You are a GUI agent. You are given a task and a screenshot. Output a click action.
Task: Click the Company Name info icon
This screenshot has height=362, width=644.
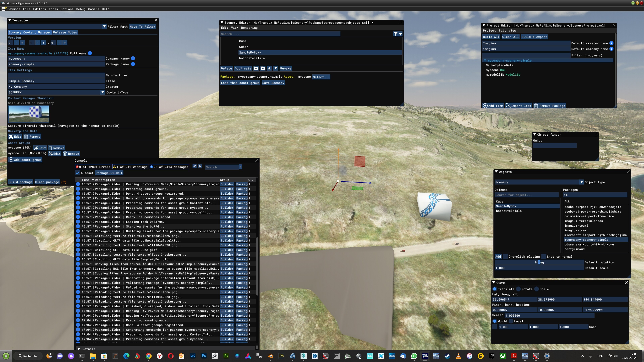pos(133,58)
